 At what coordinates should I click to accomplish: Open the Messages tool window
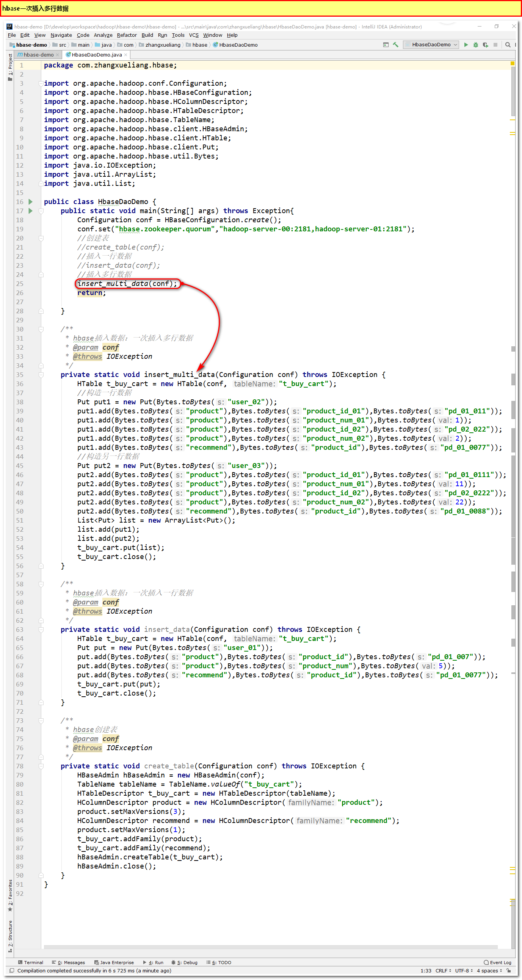click(x=69, y=962)
